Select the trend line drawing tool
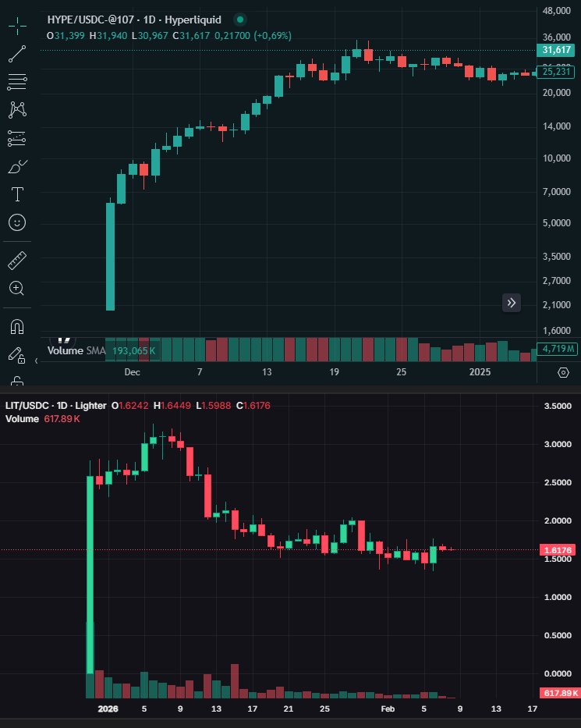The width and height of the screenshot is (581, 728). pos(17,54)
